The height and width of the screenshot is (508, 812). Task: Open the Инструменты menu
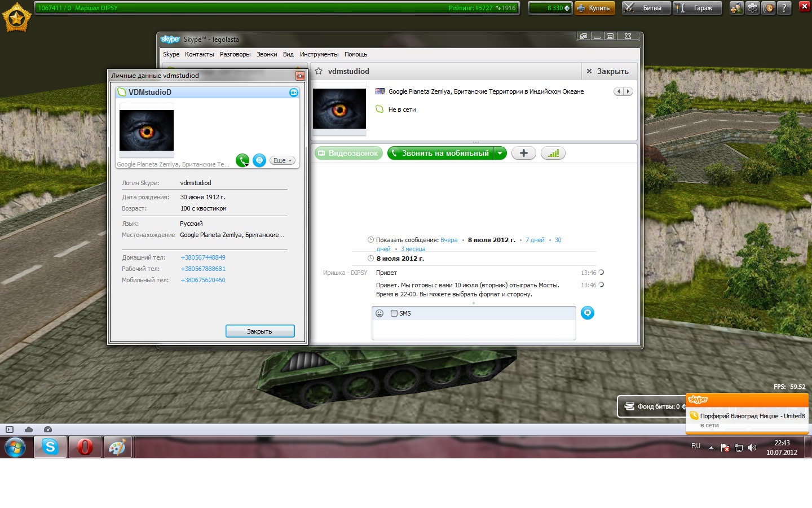[x=319, y=54]
